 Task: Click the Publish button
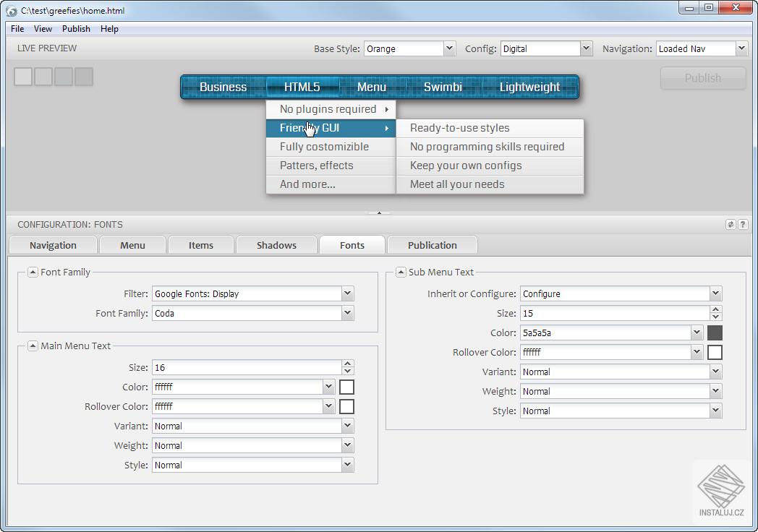(x=702, y=78)
